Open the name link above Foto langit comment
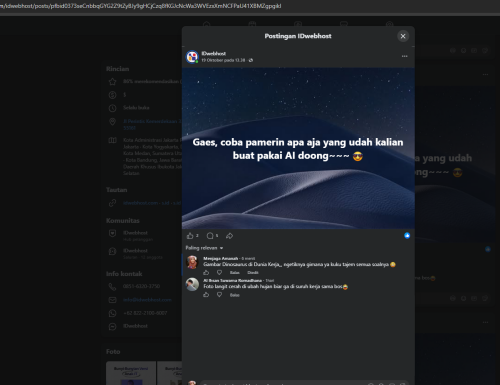The image size is (500, 385). [x=233, y=280]
